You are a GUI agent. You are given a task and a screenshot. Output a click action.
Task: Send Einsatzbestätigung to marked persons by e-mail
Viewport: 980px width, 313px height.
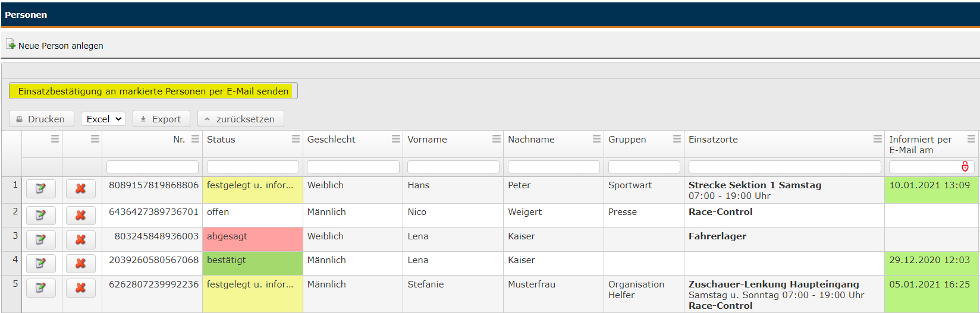[x=153, y=91]
